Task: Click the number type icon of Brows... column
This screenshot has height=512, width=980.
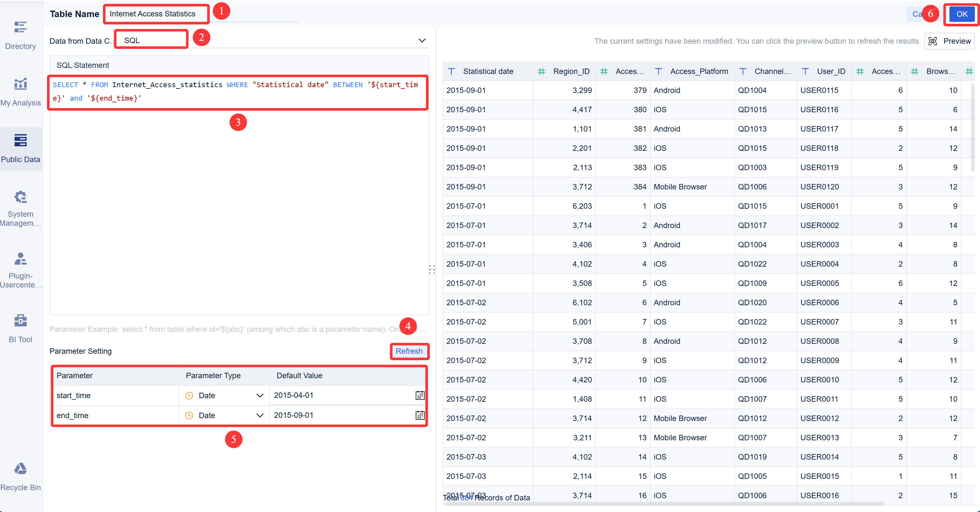Action: click(x=915, y=71)
